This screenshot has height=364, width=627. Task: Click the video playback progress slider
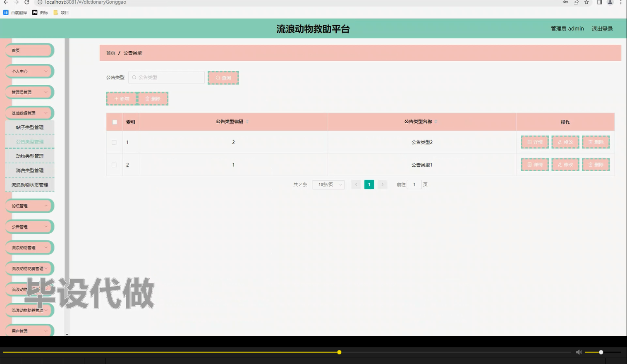tap(339, 352)
